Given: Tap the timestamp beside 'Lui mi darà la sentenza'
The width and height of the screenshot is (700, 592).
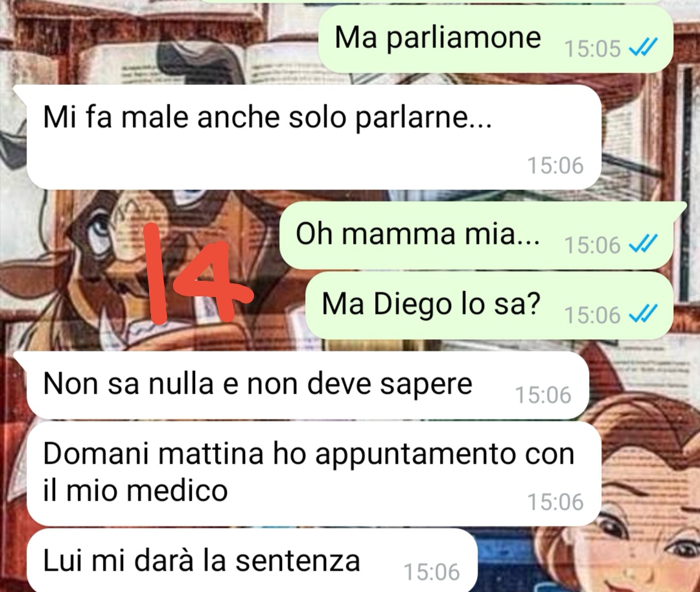Looking at the screenshot, I should coord(431,572).
